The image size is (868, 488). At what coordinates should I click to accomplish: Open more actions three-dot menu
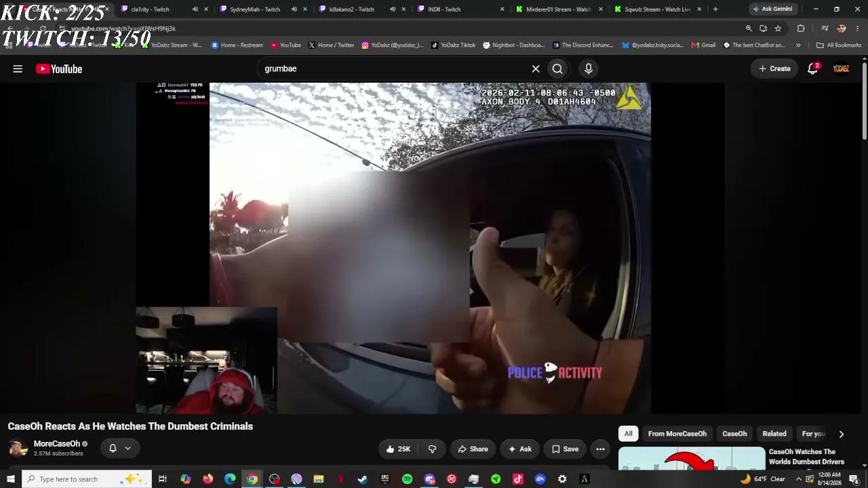click(600, 449)
